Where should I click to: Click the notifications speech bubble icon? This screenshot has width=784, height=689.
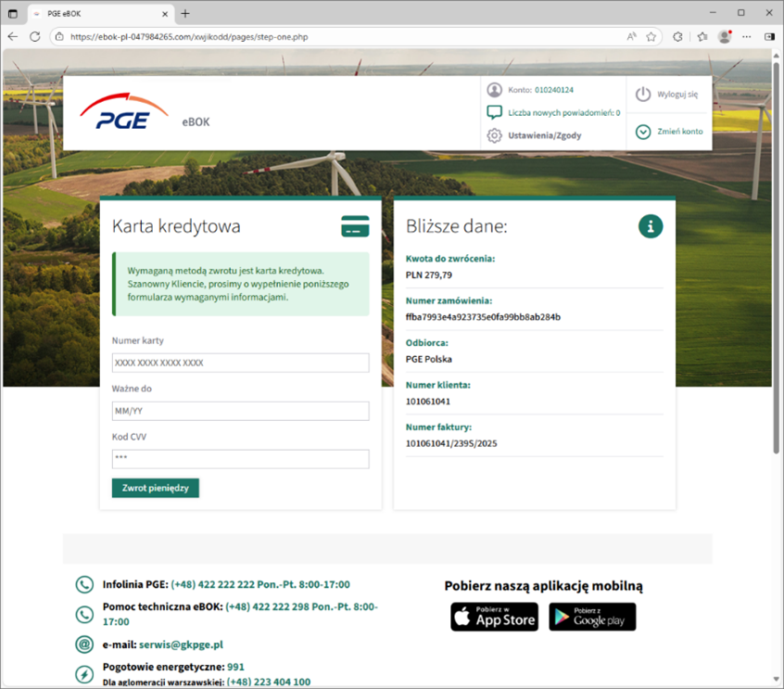tap(495, 112)
